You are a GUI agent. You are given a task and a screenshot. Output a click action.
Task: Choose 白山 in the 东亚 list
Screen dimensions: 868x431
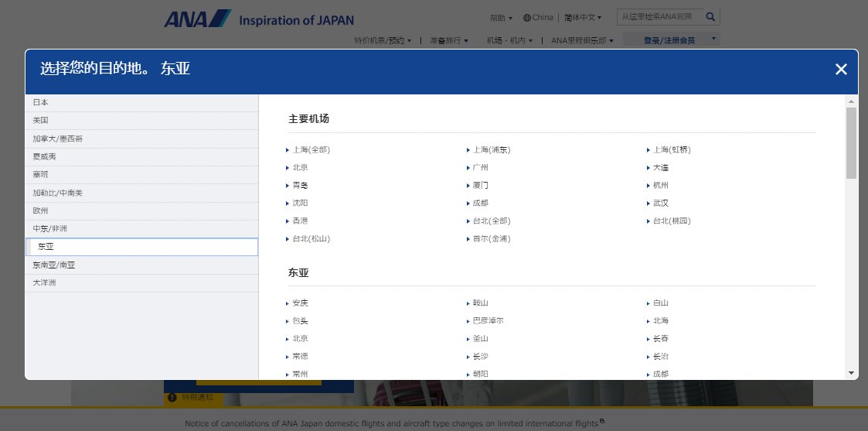click(661, 303)
